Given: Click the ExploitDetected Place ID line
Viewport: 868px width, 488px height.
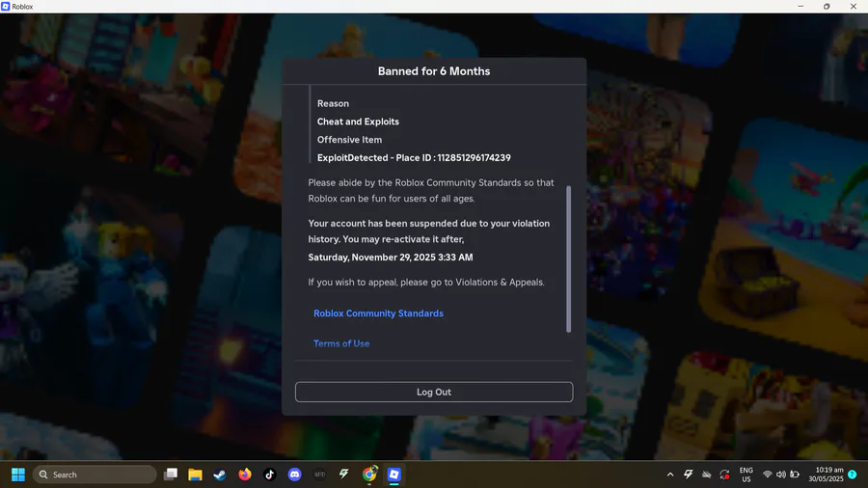Looking at the screenshot, I should click(x=414, y=158).
